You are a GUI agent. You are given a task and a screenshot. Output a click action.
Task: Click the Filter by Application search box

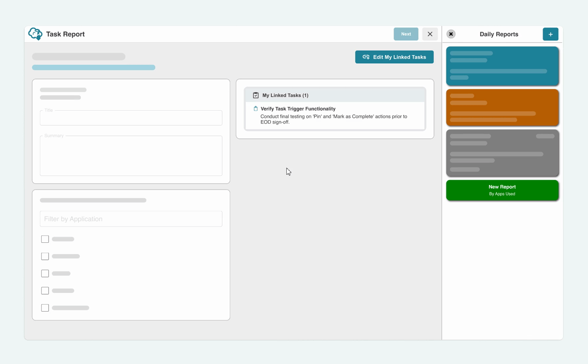131,219
